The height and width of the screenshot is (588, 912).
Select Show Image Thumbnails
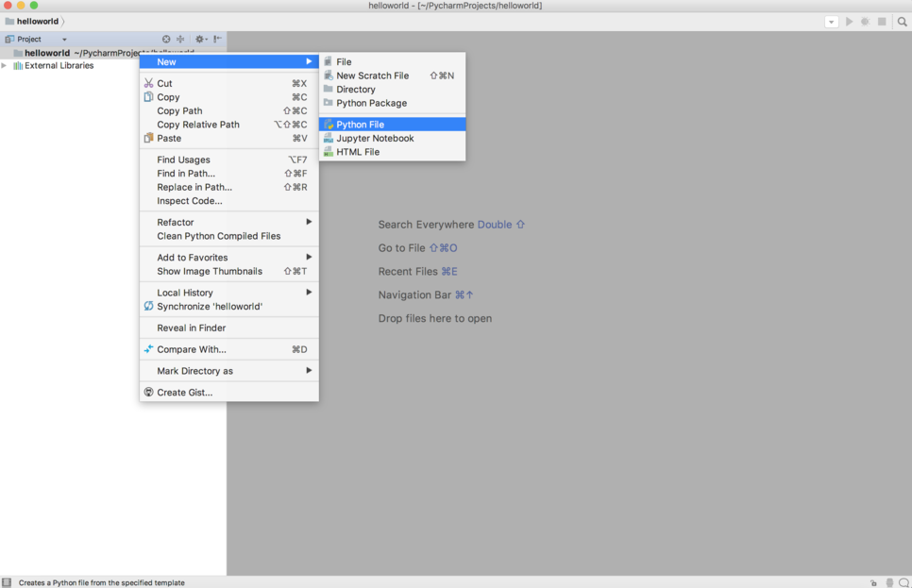point(229,271)
